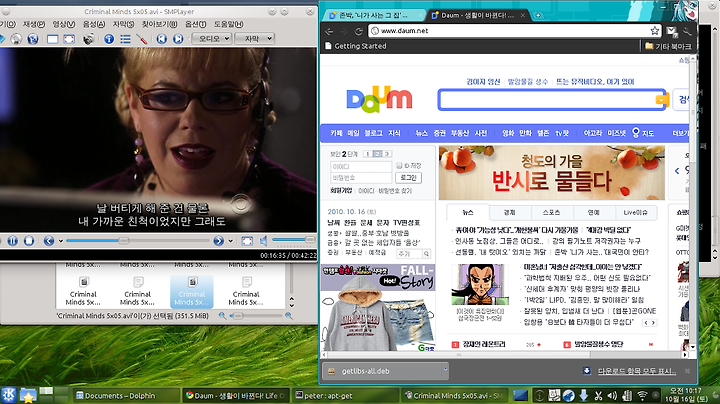Open SMPlayer preferences screwdriver icon

tap(141, 39)
